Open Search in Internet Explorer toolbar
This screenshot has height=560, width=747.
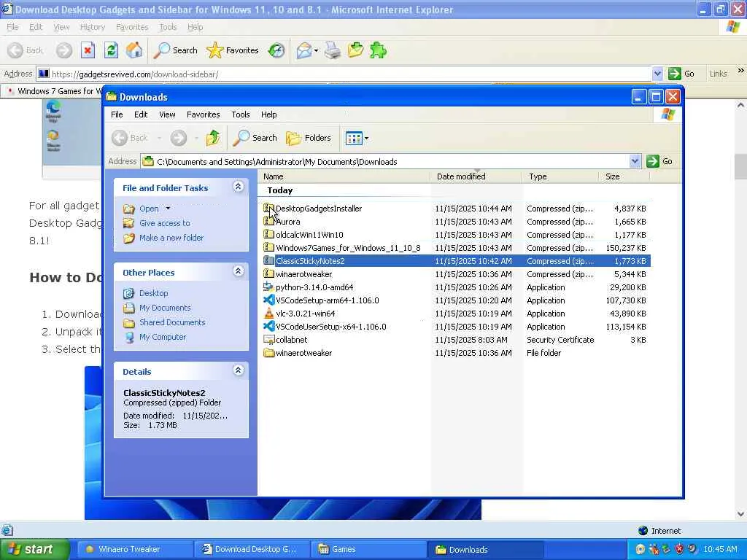pos(175,50)
